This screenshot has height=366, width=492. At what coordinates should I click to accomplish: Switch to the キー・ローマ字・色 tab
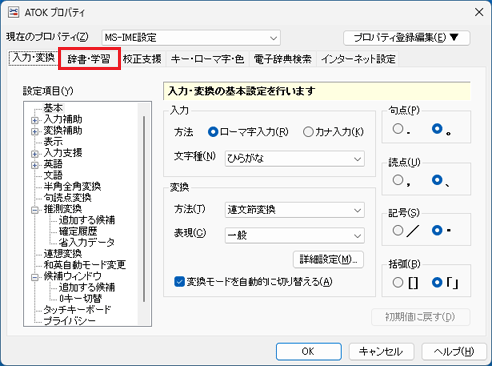pyautogui.click(x=207, y=59)
